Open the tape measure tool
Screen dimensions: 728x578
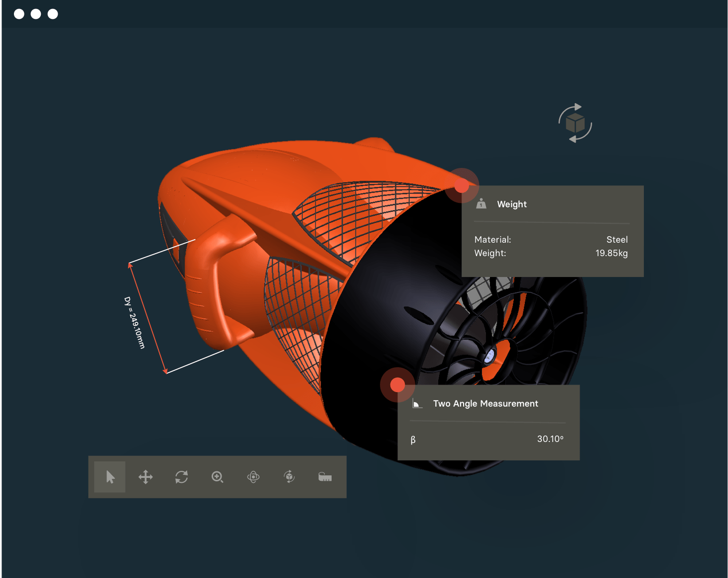(325, 477)
